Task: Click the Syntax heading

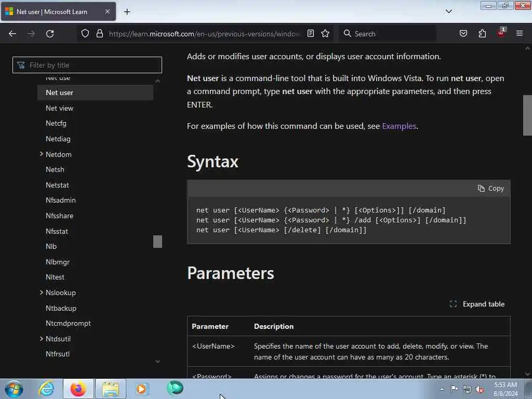Action: tap(212, 162)
